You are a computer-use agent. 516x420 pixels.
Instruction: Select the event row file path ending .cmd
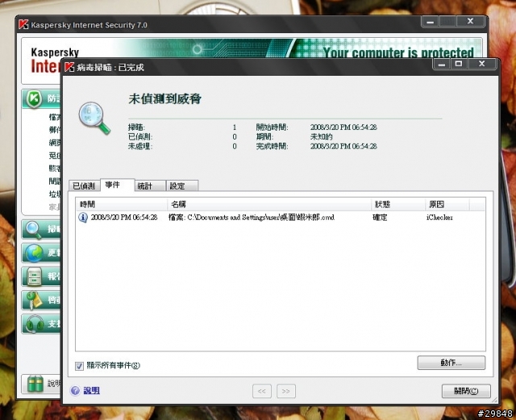click(x=252, y=217)
